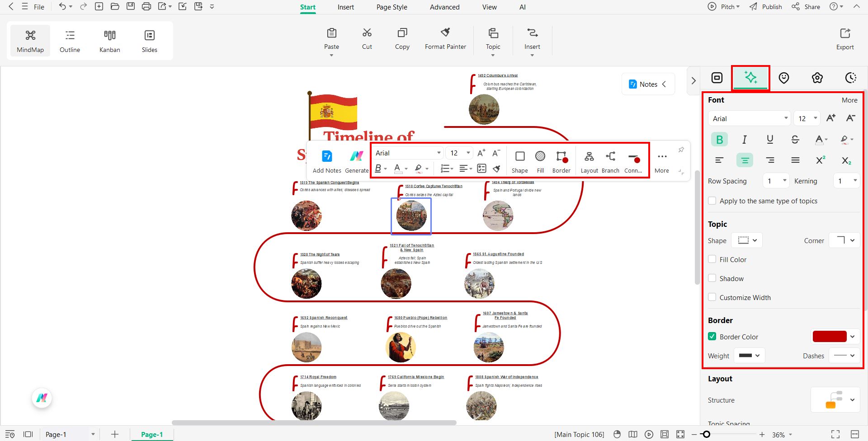868x441 pixels.
Task: Click the red Border Color swatch
Action: pyautogui.click(x=830, y=337)
